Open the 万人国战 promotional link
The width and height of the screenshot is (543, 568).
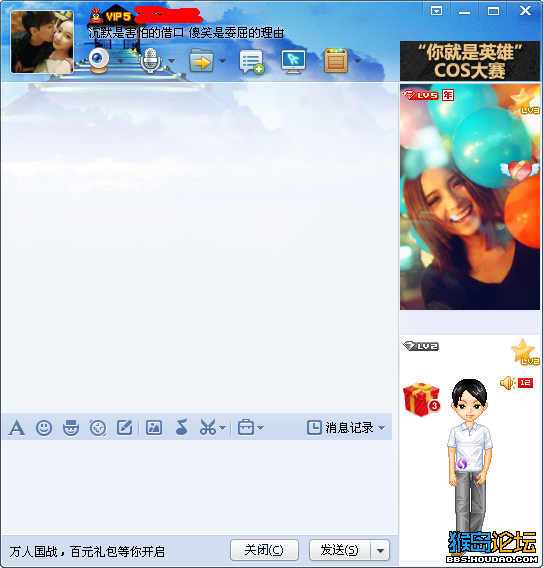click(87, 552)
